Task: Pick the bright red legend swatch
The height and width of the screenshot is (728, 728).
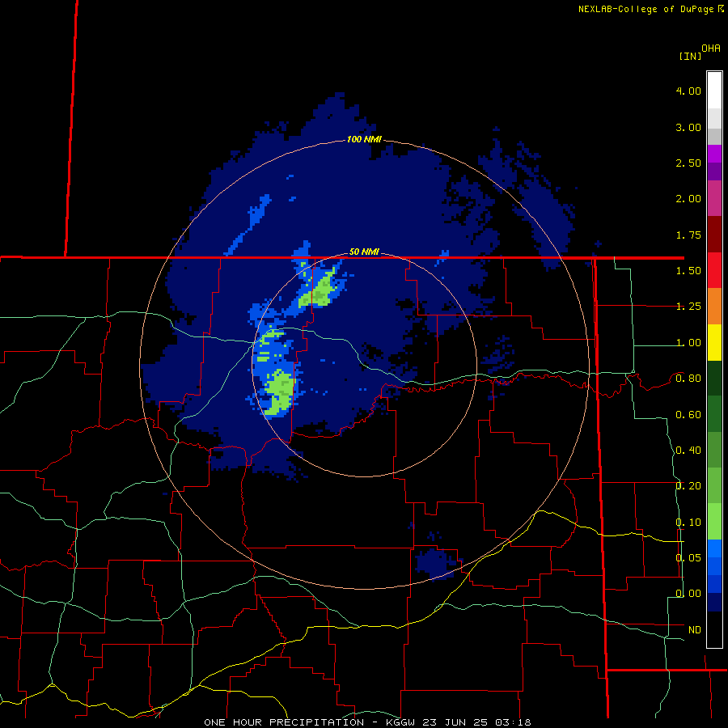Action: (x=714, y=270)
